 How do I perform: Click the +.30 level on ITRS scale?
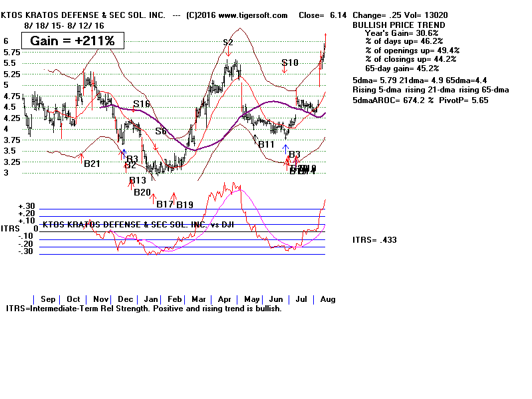27,205
